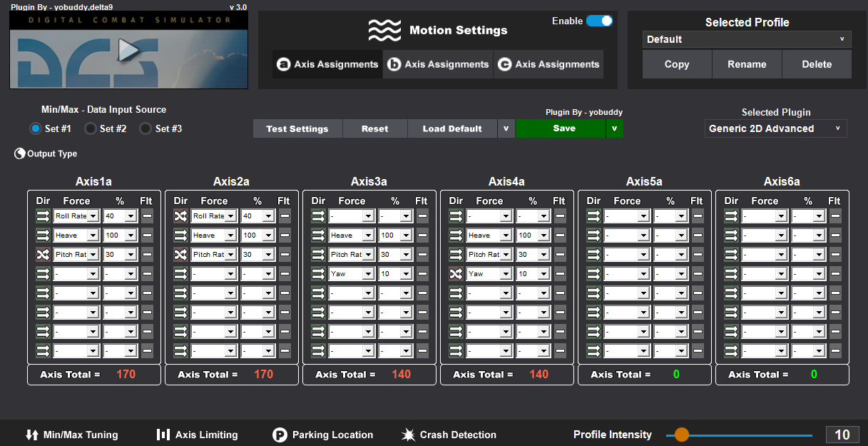This screenshot has width=868, height=446.
Task: Click the Profile Intensity slider handle
Action: [x=682, y=435]
